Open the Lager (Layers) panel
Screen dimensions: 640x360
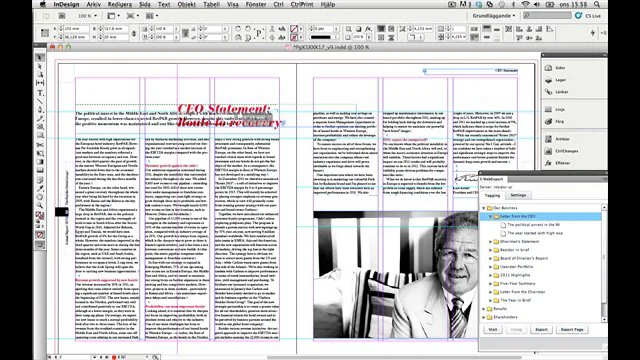(x=556, y=80)
